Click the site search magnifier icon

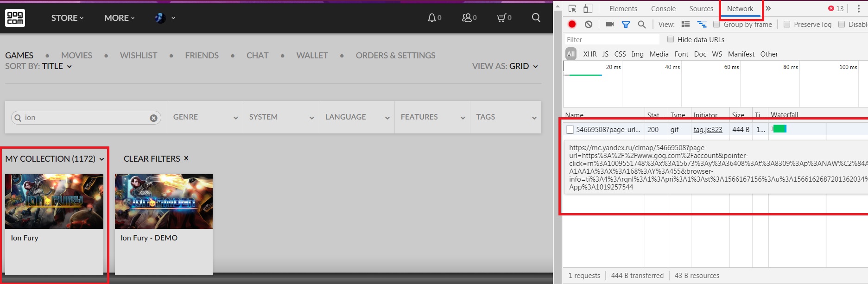pyautogui.click(x=536, y=18)
